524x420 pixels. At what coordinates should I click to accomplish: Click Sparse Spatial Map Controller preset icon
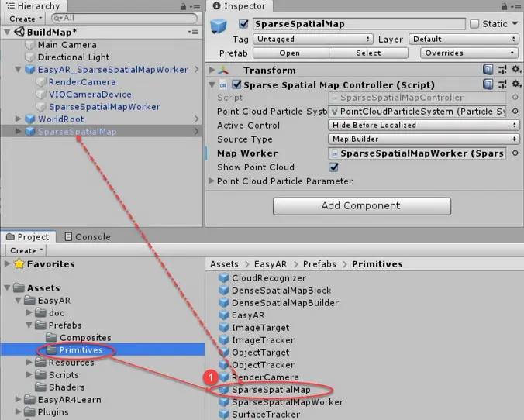click(x=502, y=84)
